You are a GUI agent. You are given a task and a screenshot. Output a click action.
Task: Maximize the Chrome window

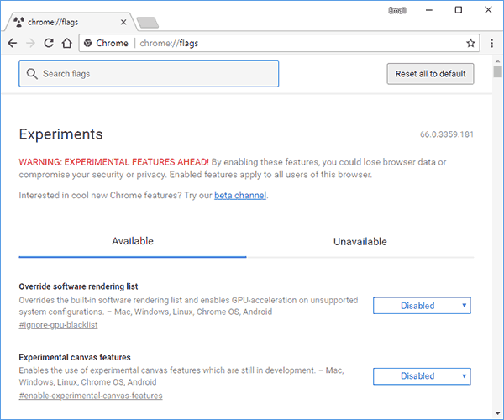[459, 10]
